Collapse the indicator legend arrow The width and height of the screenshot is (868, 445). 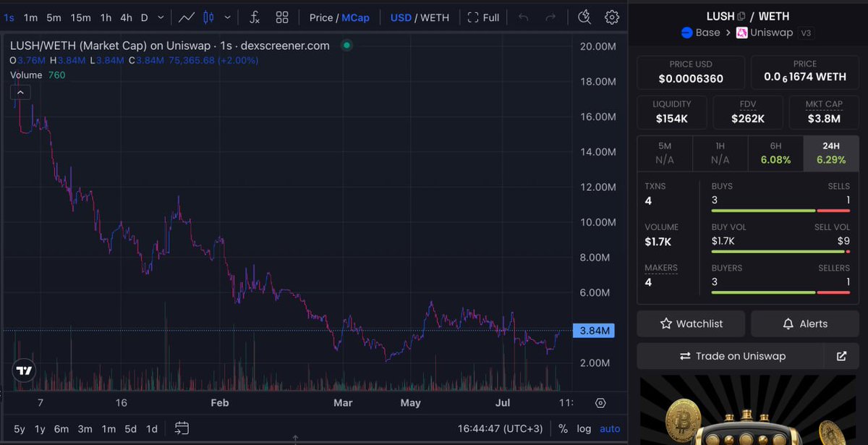[x=20, y=92]
